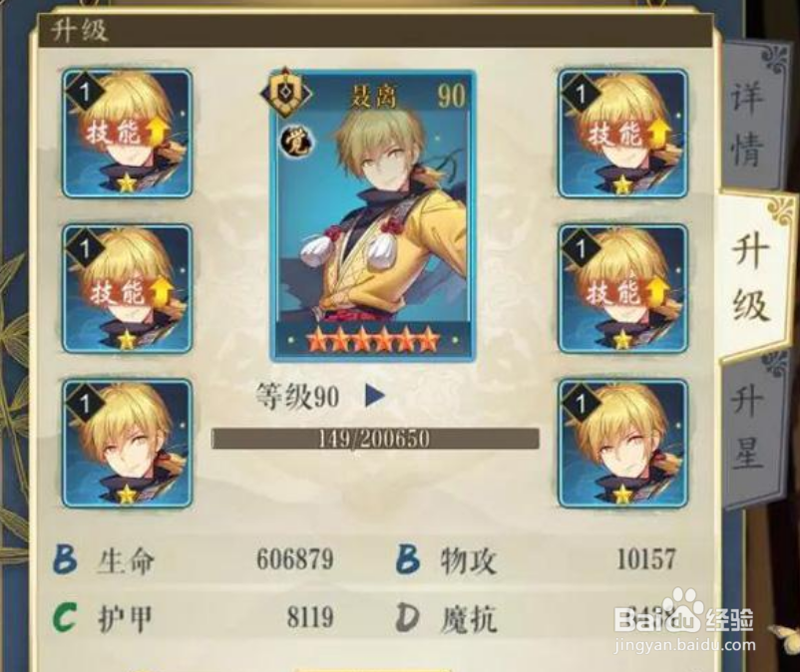Screen dimensions: 800x672
Task: Click the blue arrow next to 等级90
Action: click(375, 396)
